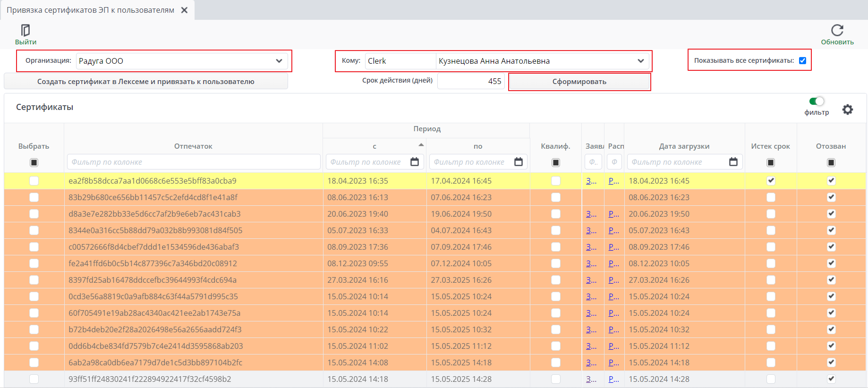Screen dimensions: 868x388
Task: Open Заяв link in ea2f8b58dcca row
Action: tap(591, 181)
